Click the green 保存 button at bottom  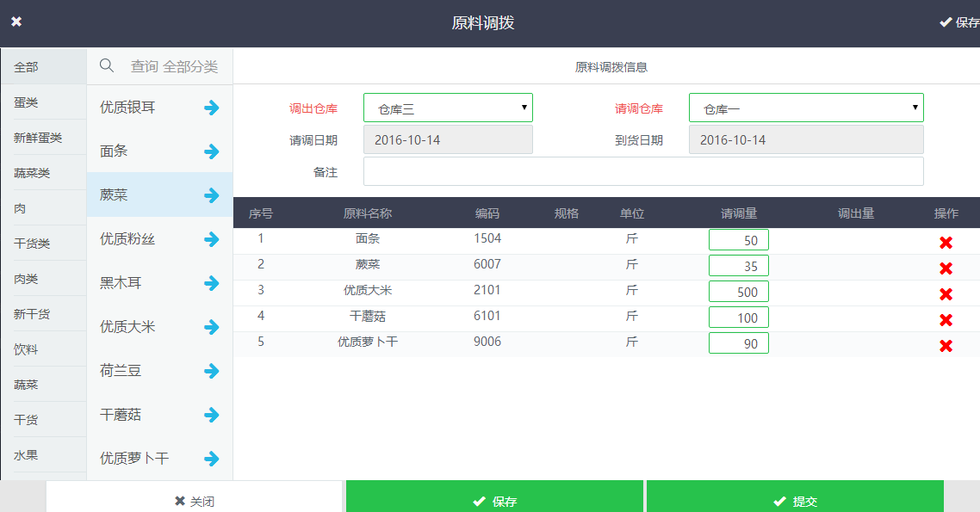click(494, 501)
